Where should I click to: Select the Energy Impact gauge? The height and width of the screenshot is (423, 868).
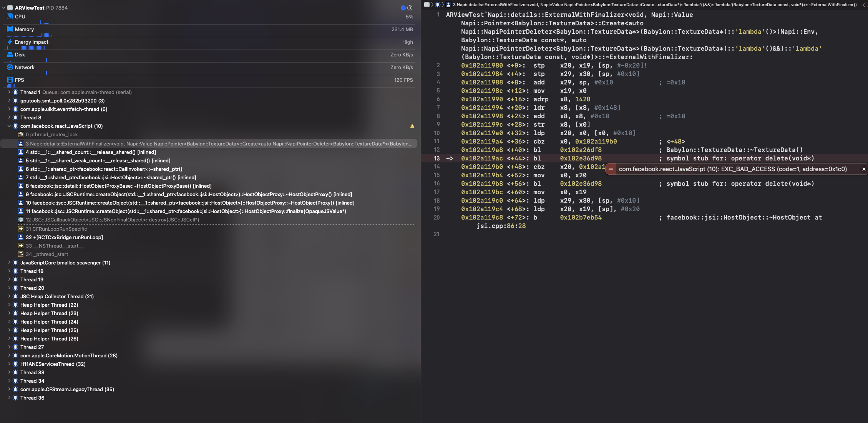pyautogui.click(x=10, y=42)
